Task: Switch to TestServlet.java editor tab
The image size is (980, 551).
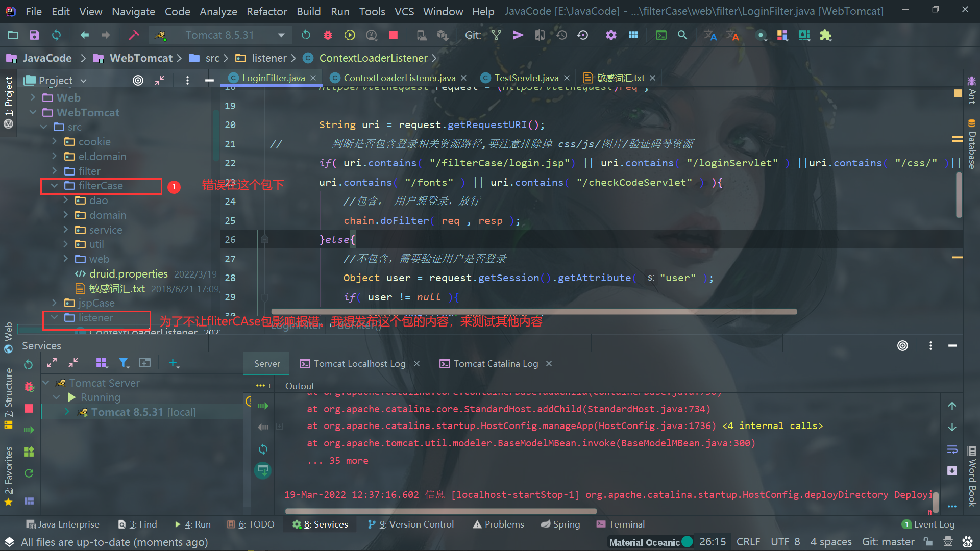Action: point(526,78)
